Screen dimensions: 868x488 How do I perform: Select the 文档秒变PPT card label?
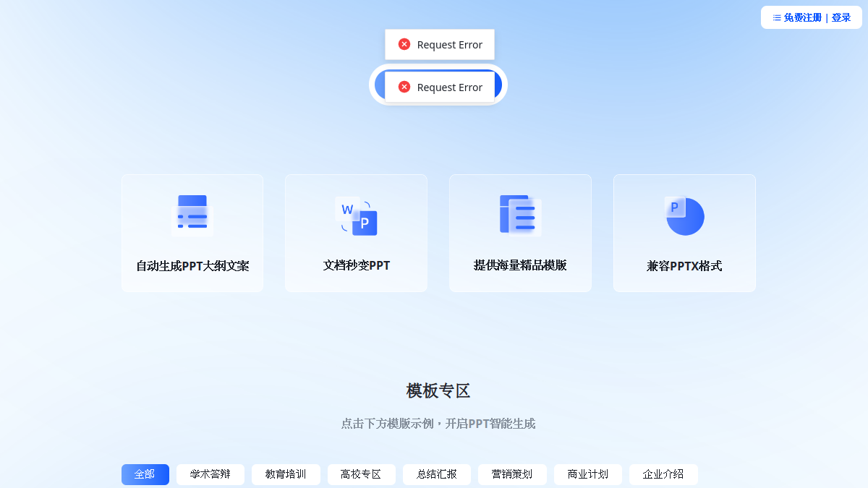click(x=357, y=265)
